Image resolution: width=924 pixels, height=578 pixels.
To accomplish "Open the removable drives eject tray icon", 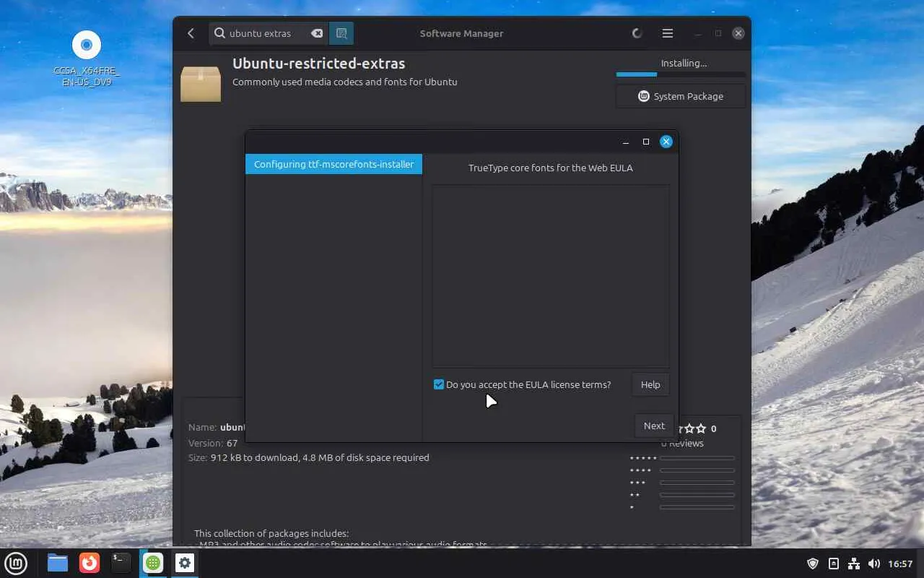I will 834,564.
